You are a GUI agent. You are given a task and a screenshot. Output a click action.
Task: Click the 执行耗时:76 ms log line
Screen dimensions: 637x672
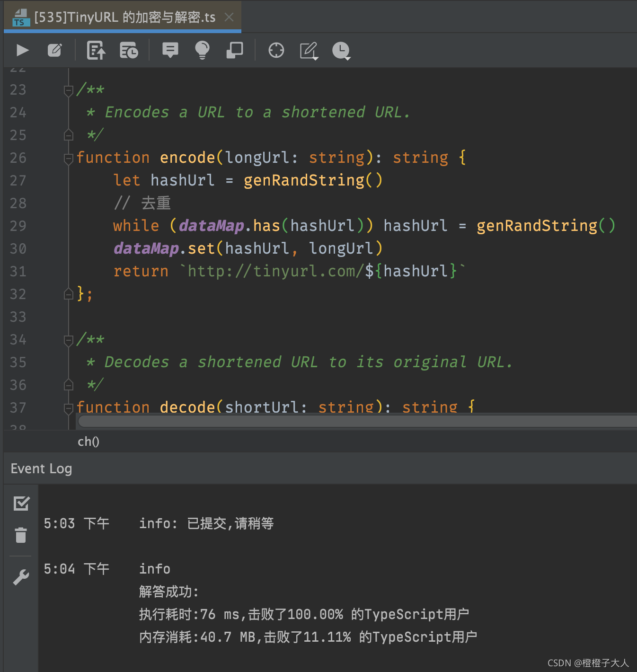pos(304,614)
